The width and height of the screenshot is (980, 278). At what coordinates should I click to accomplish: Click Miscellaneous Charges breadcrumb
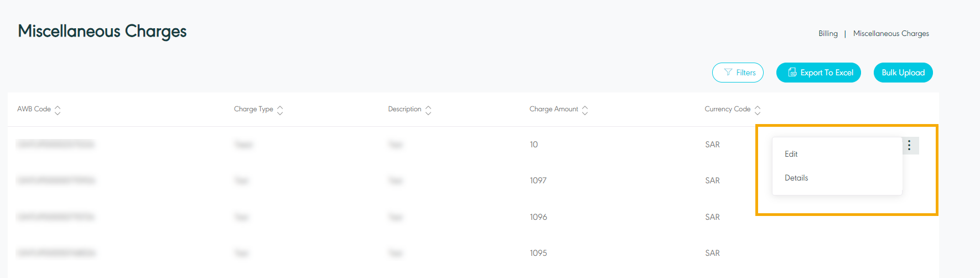tap(891, 34)
